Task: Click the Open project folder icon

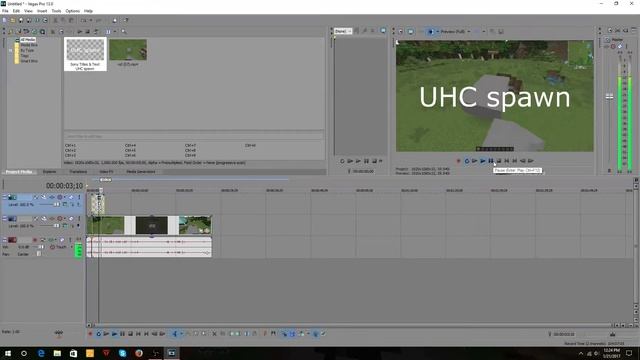Action: tap(13, 20)
